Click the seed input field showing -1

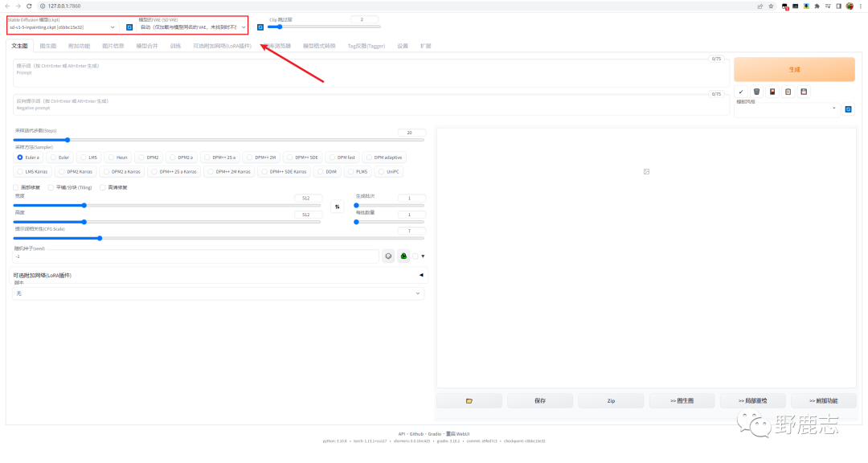[x=195, y=256]
